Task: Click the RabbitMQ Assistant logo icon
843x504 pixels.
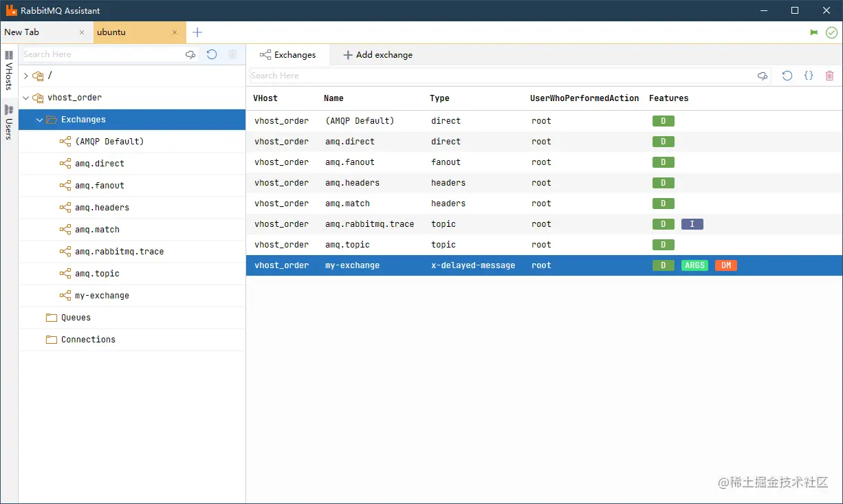Action: [x=11, y=10]
